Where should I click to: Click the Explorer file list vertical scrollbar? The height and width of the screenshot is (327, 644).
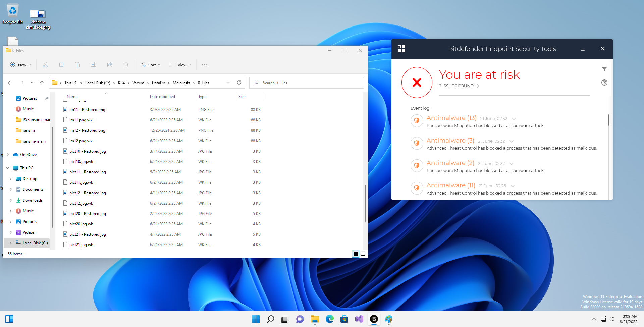[365, 203]
